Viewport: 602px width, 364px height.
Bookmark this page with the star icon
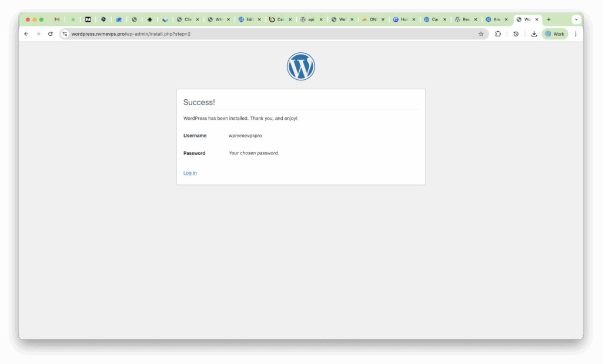480,34
